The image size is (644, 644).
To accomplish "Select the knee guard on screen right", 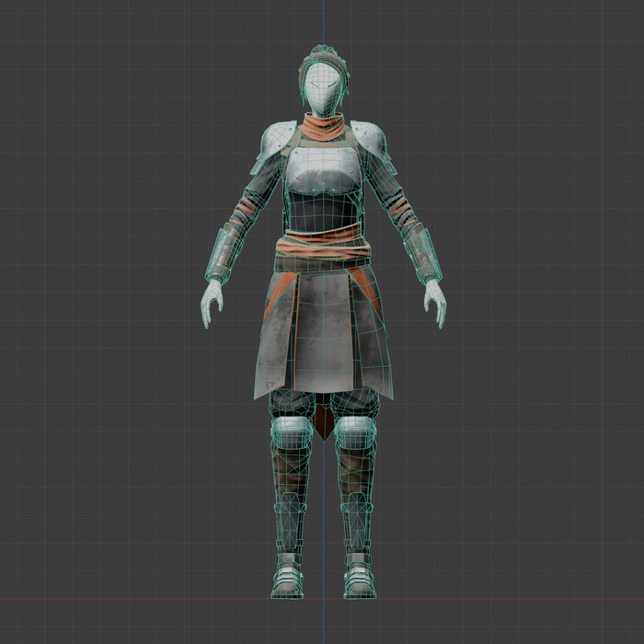I will 355,431.
